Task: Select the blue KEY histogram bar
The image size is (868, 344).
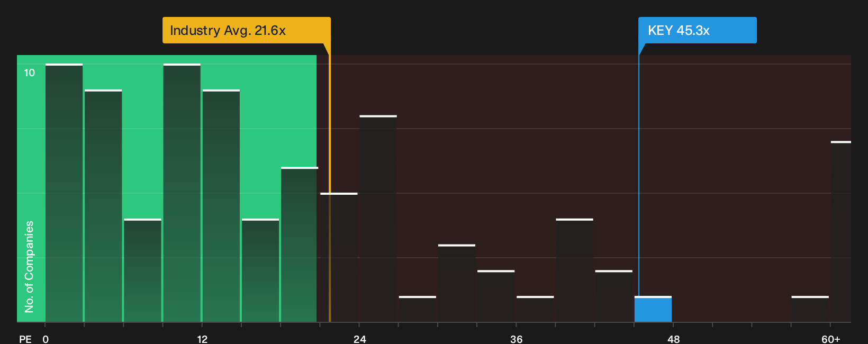Action: 653,309
